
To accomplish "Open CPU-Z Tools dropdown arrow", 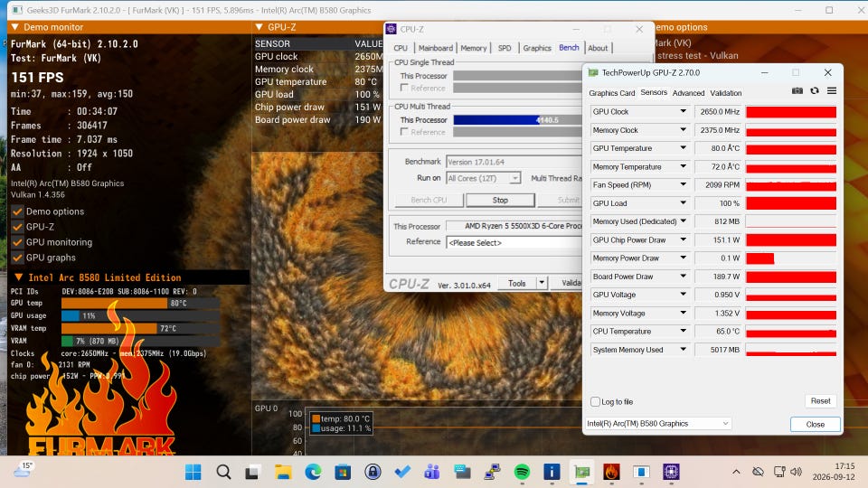I will pos(542,283).
